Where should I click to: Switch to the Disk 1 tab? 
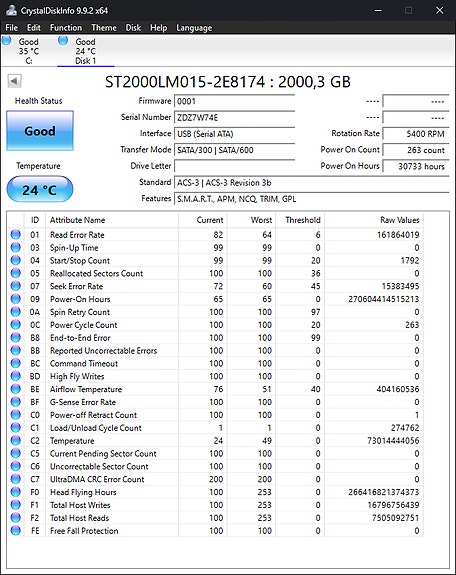(x=86, y=51)
